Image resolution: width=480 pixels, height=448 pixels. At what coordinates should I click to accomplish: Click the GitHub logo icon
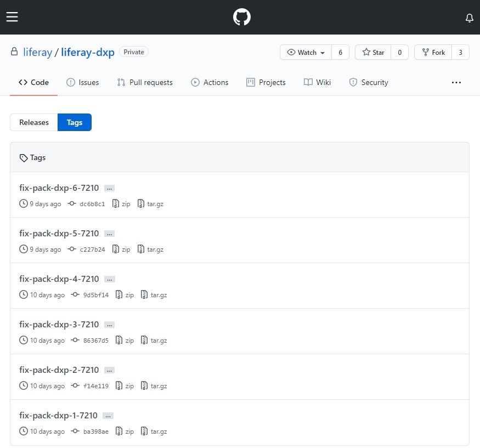tap(241, 18)
